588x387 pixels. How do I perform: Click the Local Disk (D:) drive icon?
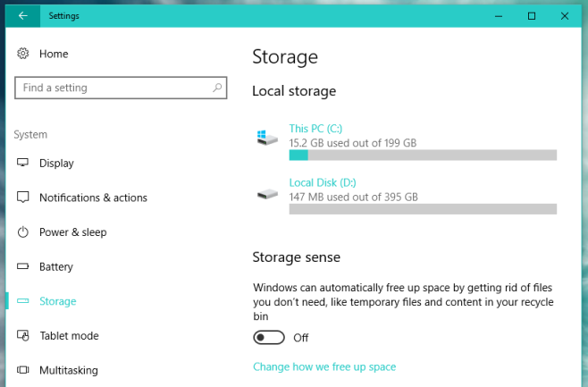pos(267,194)
